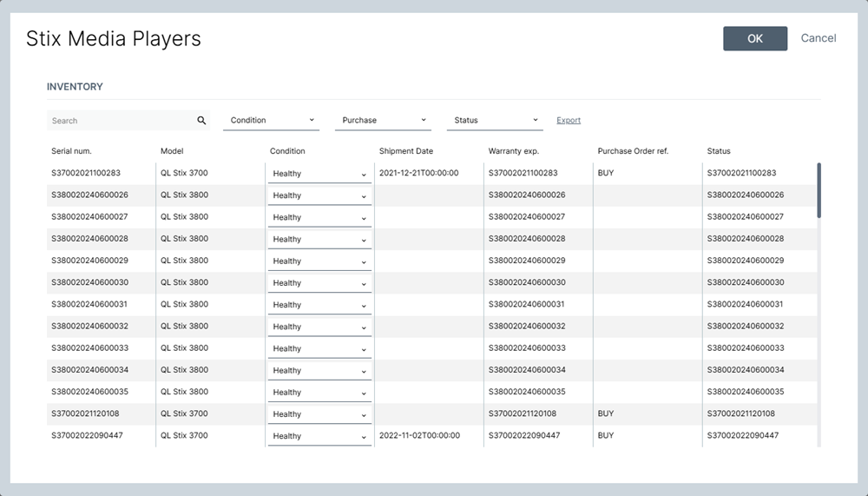
Task: Open the Purchase filter dropdown
Action: (x=383, y=120)
